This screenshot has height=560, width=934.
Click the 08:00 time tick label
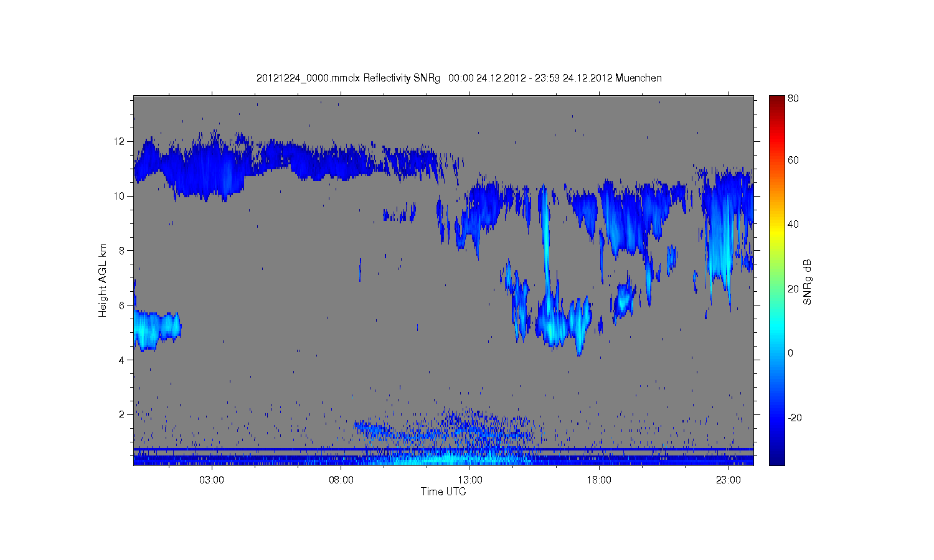tap(341, 480)
